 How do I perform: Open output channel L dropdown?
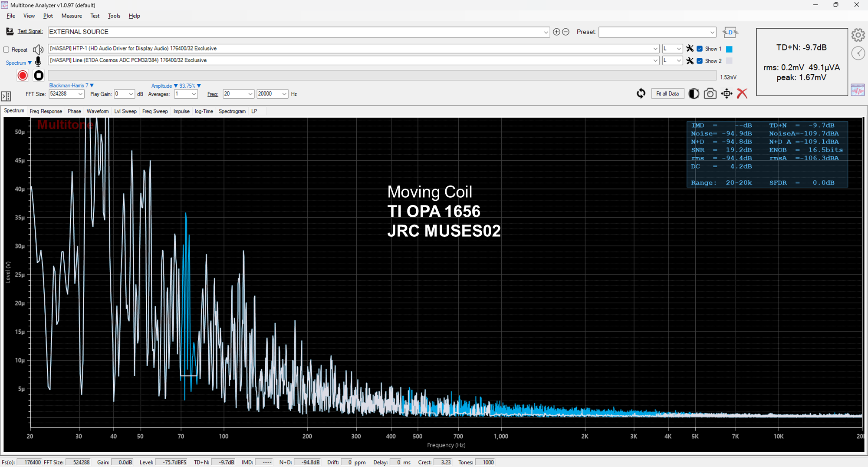679,49
